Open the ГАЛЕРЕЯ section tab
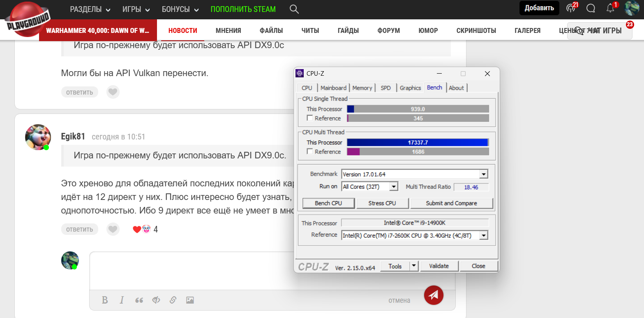The width and height of the screenshot is (644, 318). [528, 30]
